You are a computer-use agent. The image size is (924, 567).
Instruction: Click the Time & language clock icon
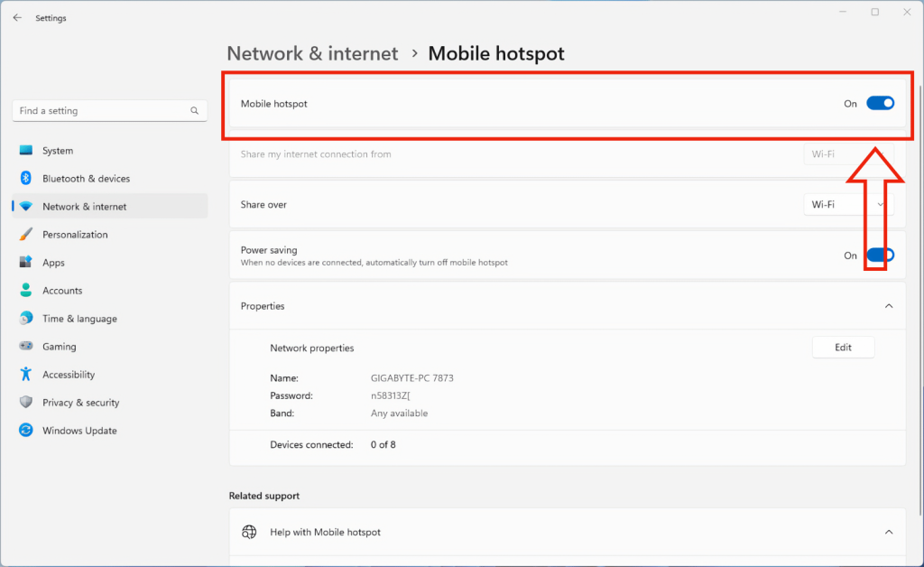[x=26, y=319]
